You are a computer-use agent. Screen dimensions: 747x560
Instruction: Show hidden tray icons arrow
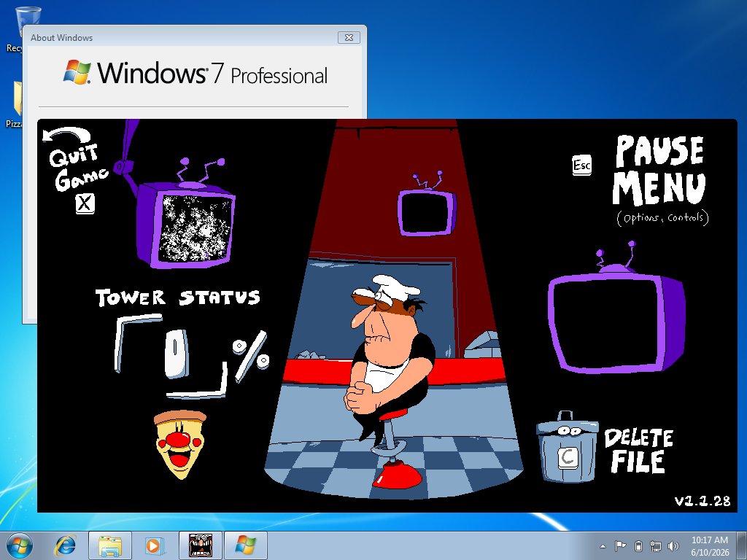pyautogui.click(x=603, y=546)
